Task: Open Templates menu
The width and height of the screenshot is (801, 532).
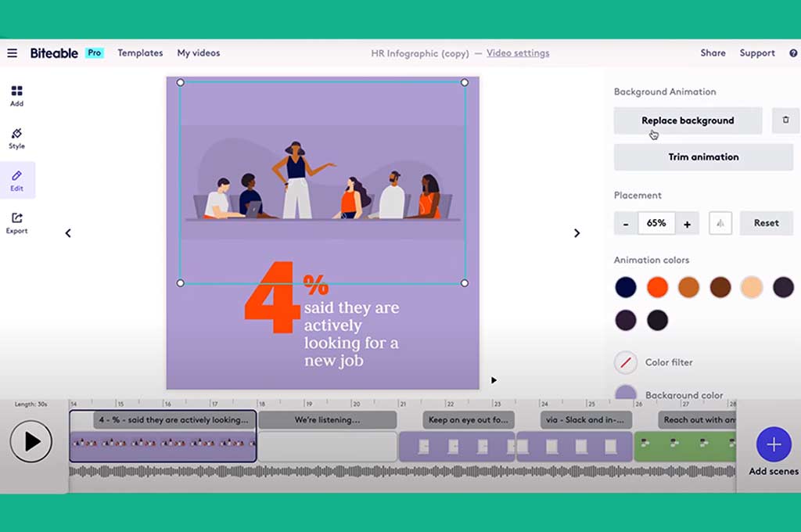Action: tap(140, 53)
